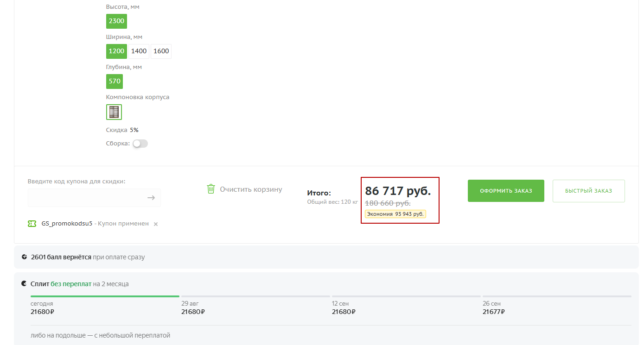
Task: Select width 1600 mm
Action: coord(161,51)
